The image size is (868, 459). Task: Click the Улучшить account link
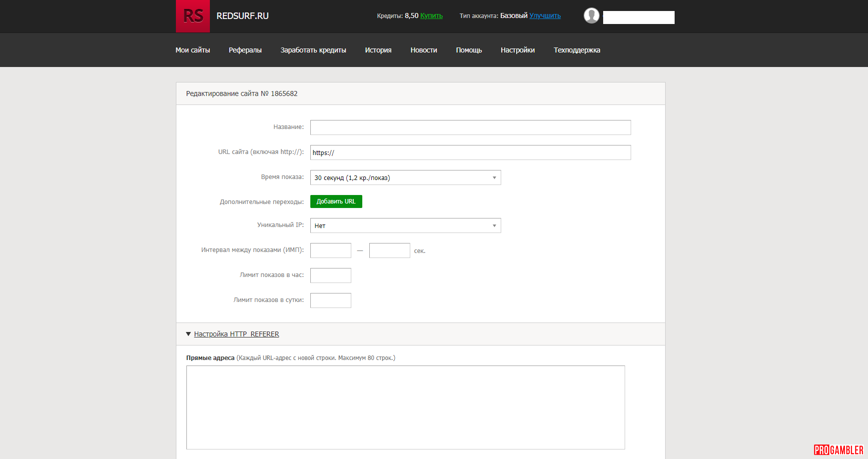click(545, 15)
